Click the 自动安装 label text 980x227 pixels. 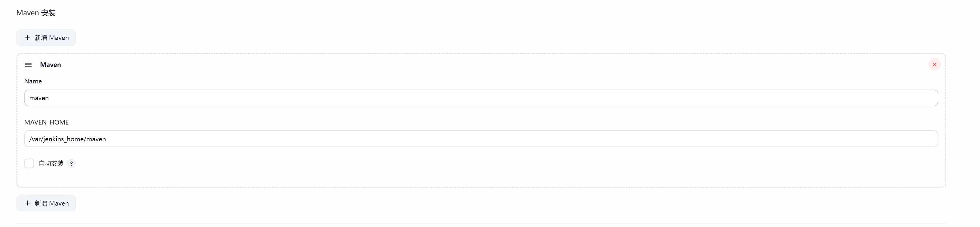tap(51, 163)
